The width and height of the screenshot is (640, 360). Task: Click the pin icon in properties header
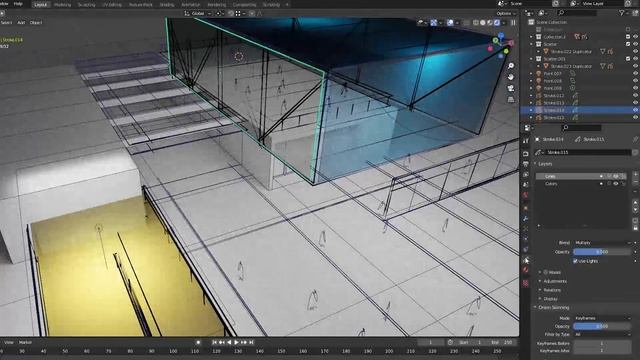pyautogui.click(x=635, y=139)
